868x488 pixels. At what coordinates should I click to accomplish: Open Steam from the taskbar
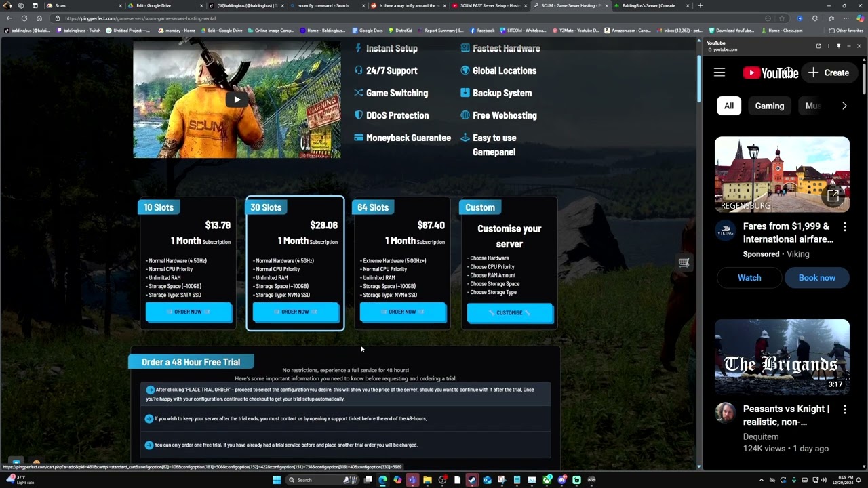point(472,480)
